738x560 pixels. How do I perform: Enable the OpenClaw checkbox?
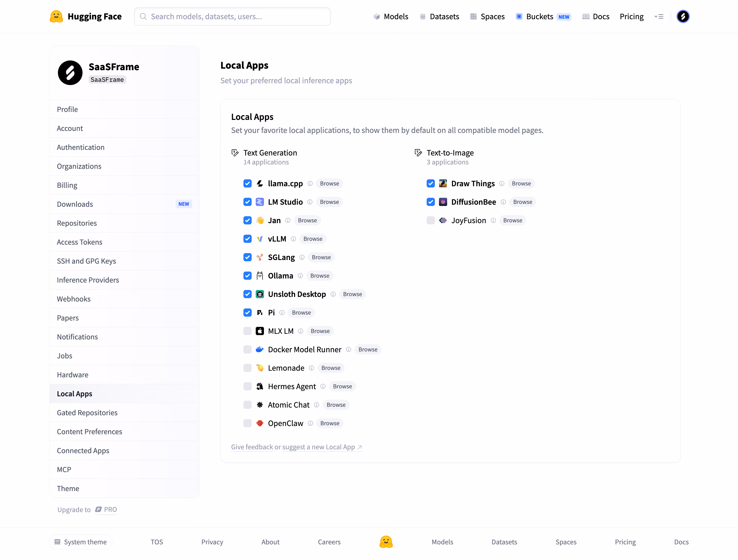247,423
